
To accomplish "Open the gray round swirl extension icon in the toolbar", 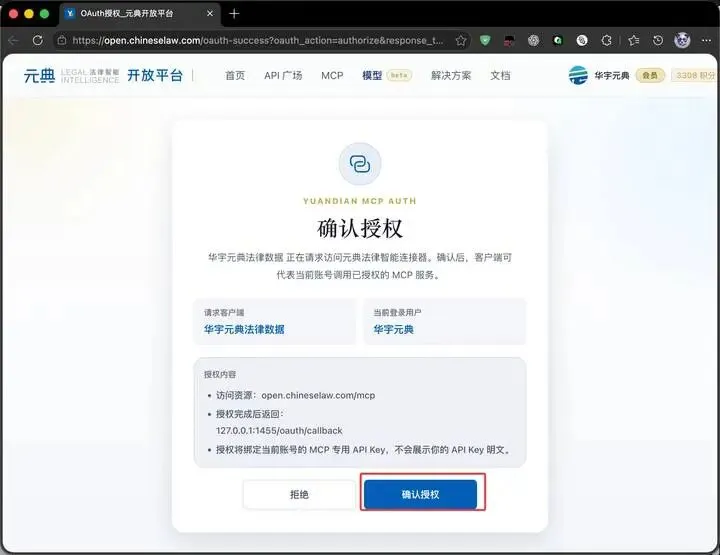I will tap(533, 40).
